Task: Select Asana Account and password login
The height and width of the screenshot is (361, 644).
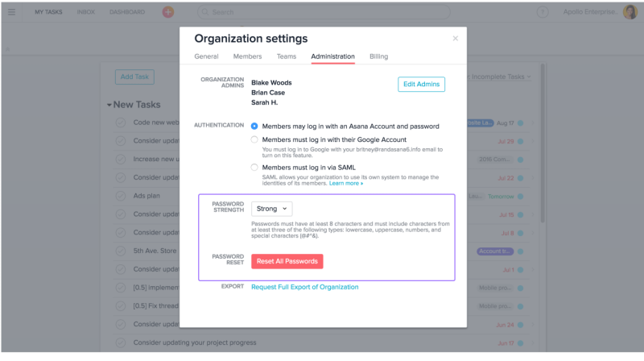Action: (x=254, y=127)
